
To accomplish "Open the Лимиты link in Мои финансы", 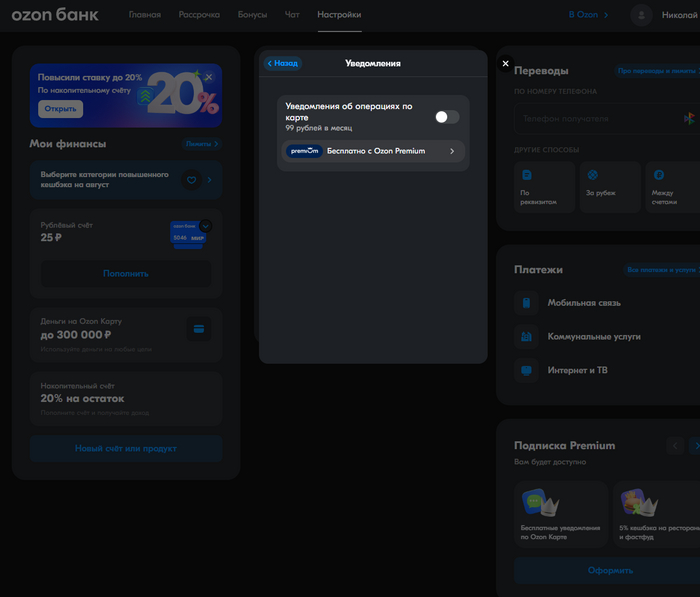I will [202, 144].
